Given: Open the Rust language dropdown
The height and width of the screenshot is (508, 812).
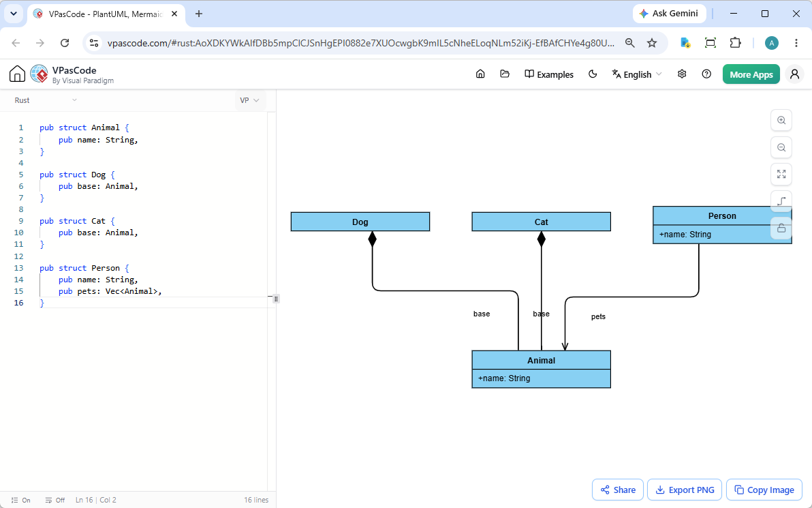Looking at the screenshot, I should 46,100.
